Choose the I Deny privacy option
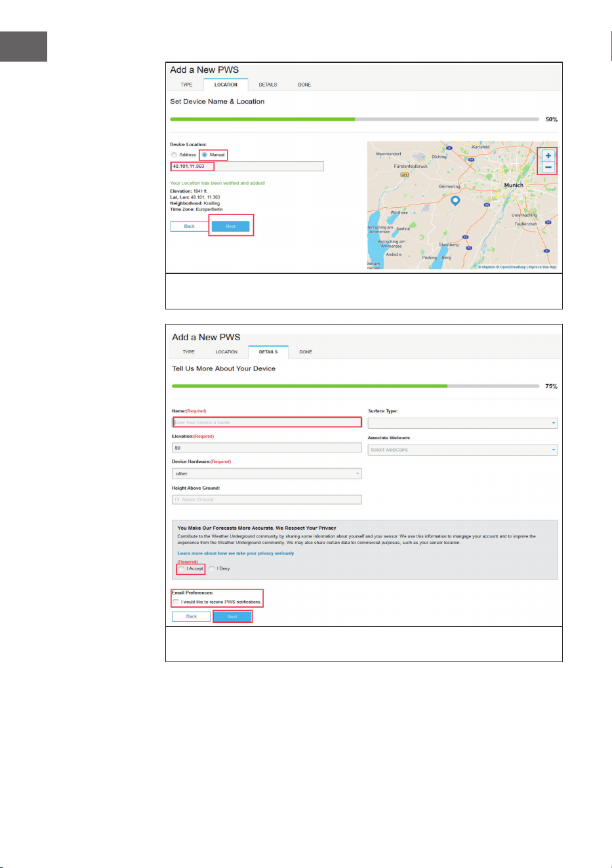The height and width of the screenshot is (868, 612). click(x=211, y=568)
